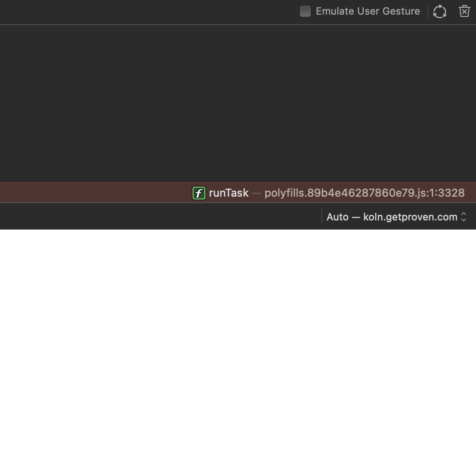Click the green function icon beside runTask

[199, 193]
